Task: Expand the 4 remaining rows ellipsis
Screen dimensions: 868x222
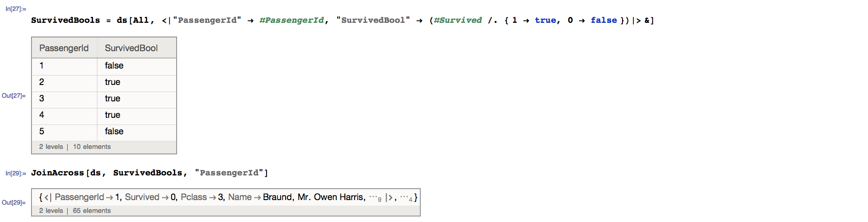Action: pos(406,198)
